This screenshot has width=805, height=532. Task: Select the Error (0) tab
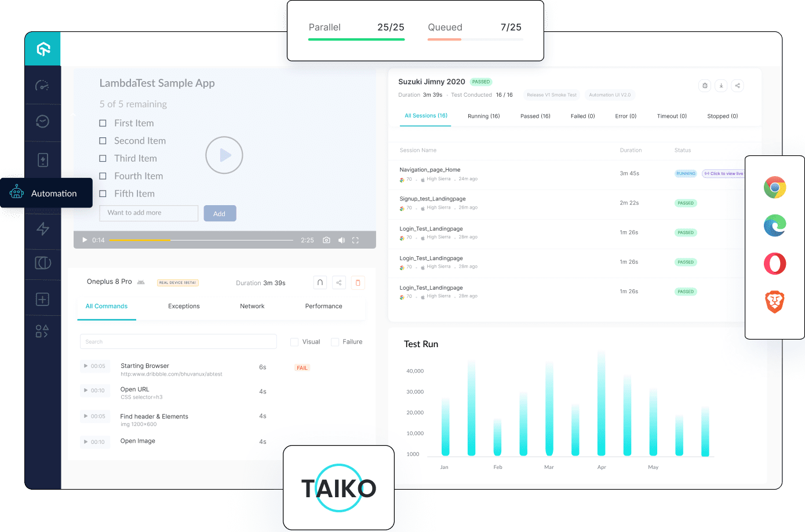(625, 116)
